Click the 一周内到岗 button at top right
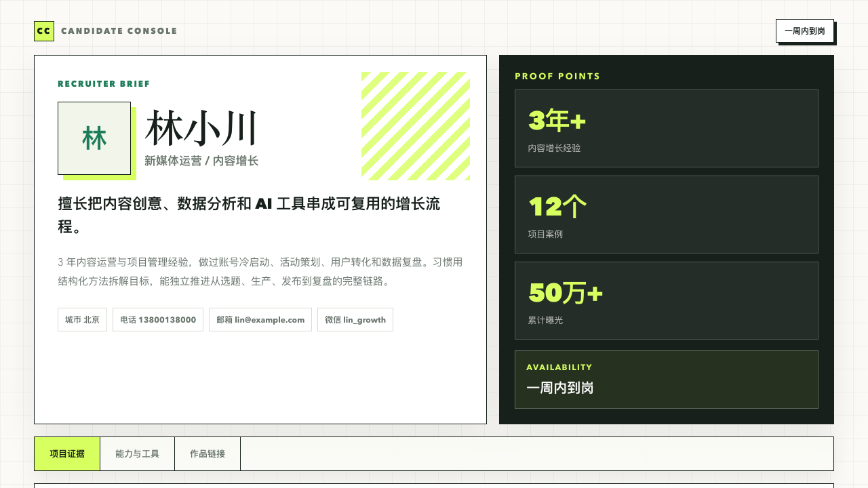 805,31
